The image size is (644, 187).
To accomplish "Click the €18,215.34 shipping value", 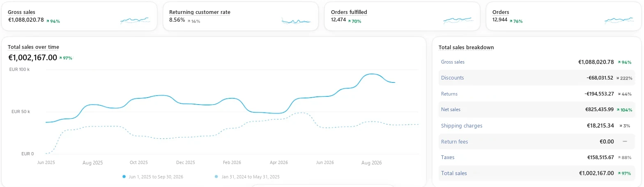I will tap(601, 125).
